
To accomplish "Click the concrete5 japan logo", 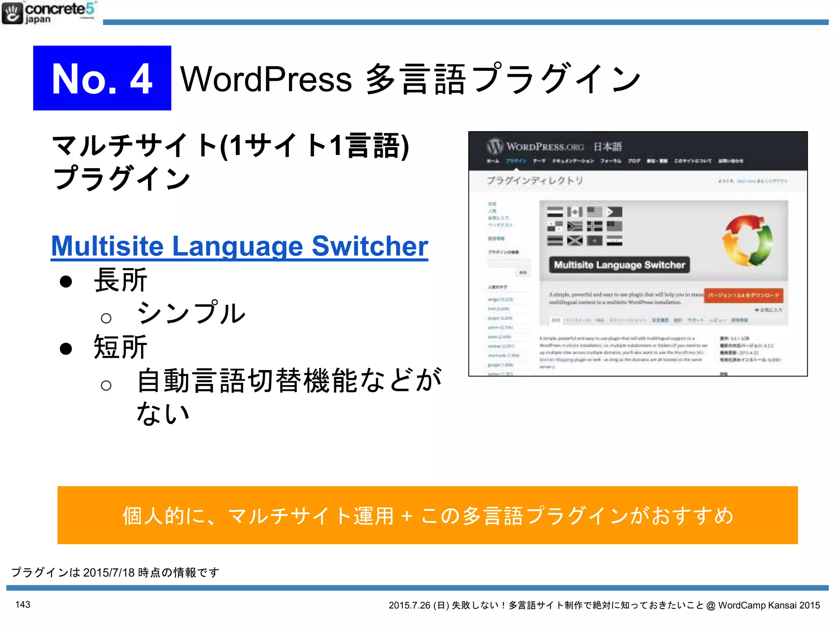I will [x=49, y=13].
